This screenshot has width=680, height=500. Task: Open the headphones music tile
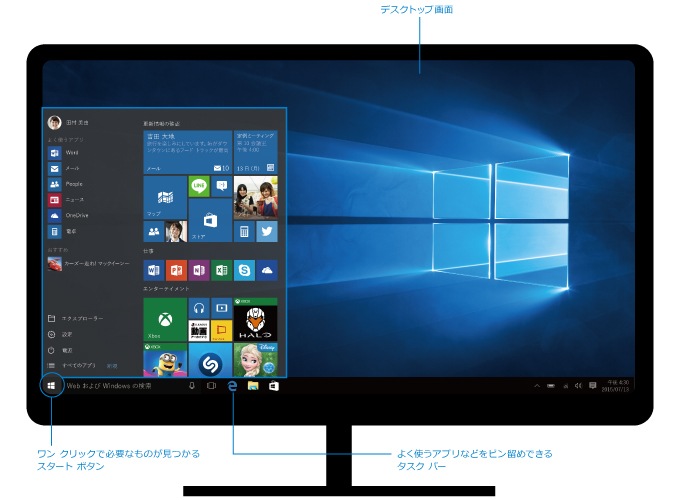pos(199,308)
